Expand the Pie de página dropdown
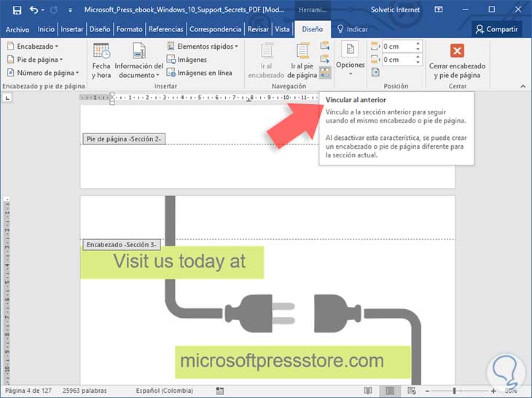 pos(35,60)
